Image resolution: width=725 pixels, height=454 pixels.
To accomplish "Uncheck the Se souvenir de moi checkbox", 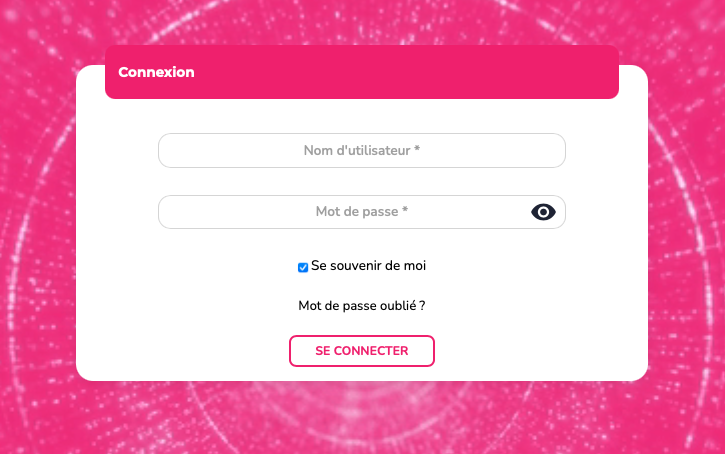I will pyautogui.click(x=303, y=268).
